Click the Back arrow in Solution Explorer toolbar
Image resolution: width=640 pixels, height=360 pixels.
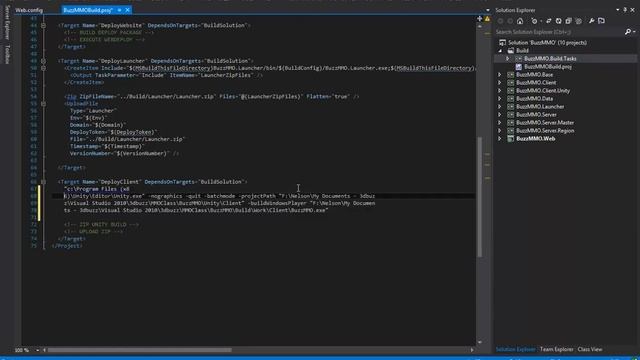pos(501,21)
